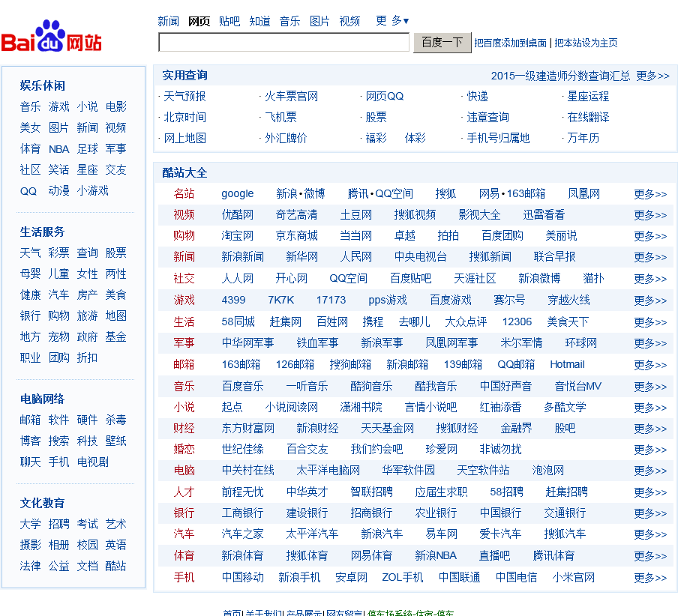
Task: Open 淘宝网 shopping link
Action: coord(238,235)
